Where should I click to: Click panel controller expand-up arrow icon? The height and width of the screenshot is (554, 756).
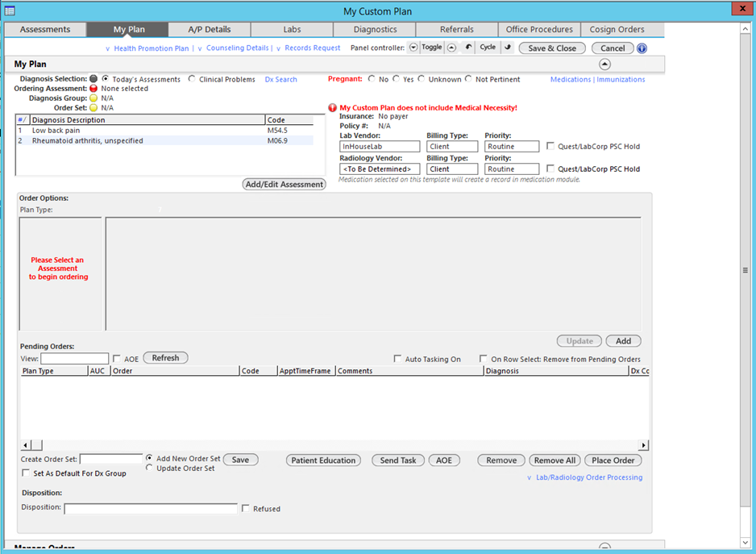coord(451,48)
